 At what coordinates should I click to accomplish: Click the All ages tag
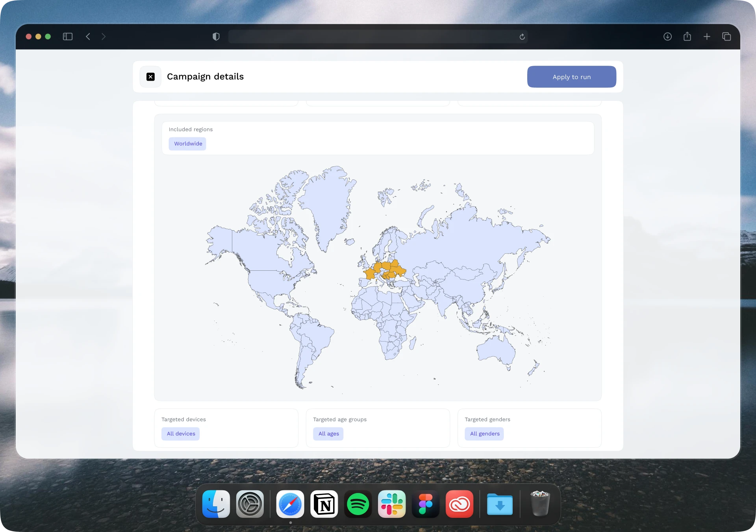tap(328, 434)
